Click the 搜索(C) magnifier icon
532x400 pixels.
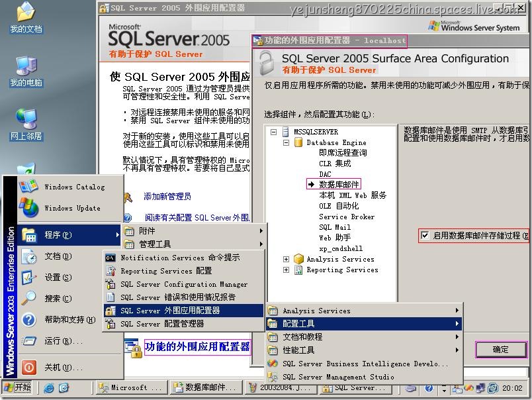coord(29,299)
